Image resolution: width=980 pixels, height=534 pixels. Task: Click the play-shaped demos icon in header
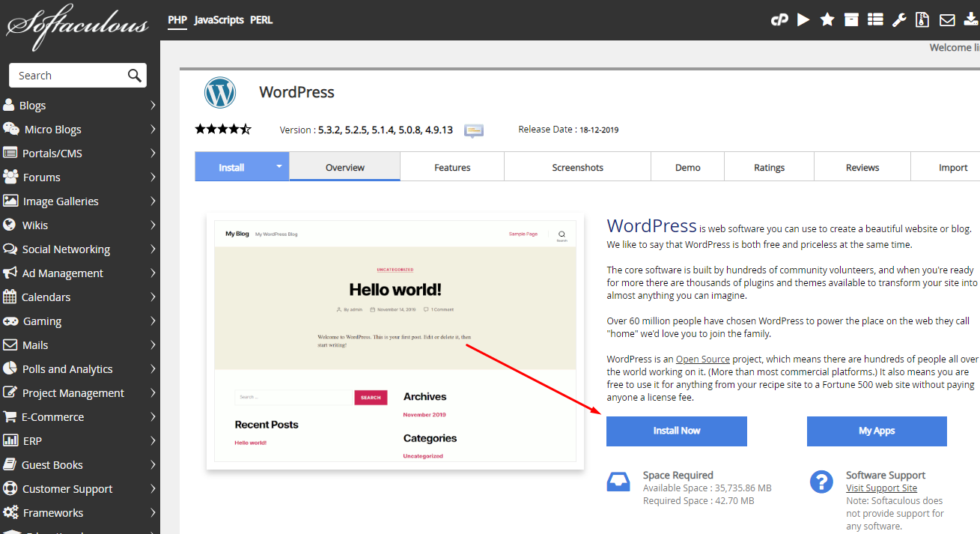pos(803,20)
